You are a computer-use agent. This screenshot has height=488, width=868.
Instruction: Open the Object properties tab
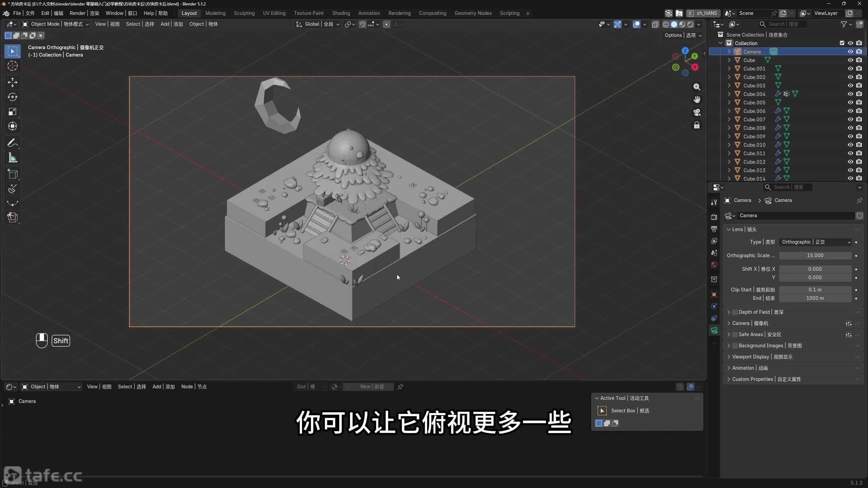click(x=714, y=294)
